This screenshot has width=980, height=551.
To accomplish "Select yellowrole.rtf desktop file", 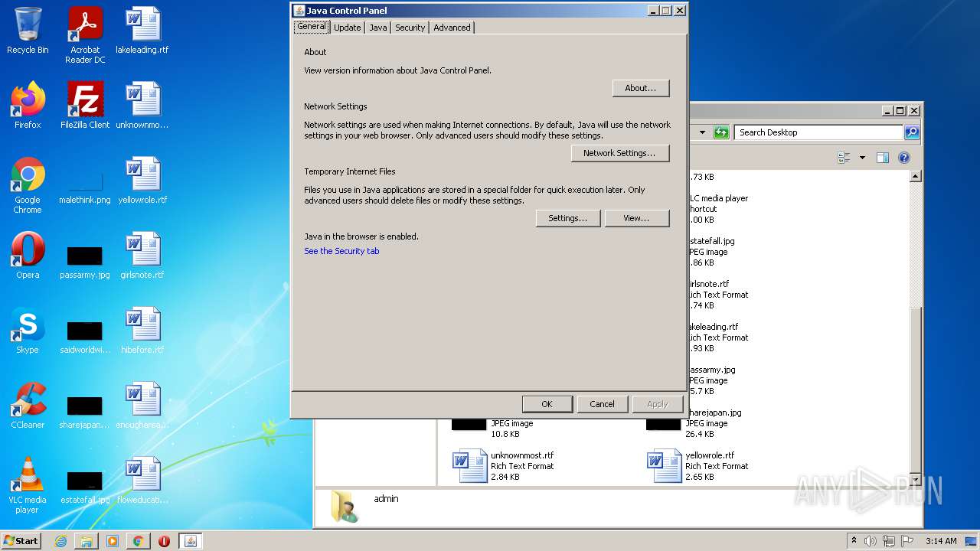I will (x=142, y=181).
